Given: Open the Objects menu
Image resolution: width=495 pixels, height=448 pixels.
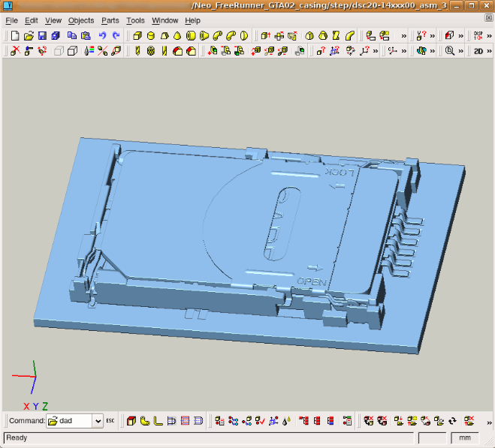Looking at the screenshot, I should [81, 20].
